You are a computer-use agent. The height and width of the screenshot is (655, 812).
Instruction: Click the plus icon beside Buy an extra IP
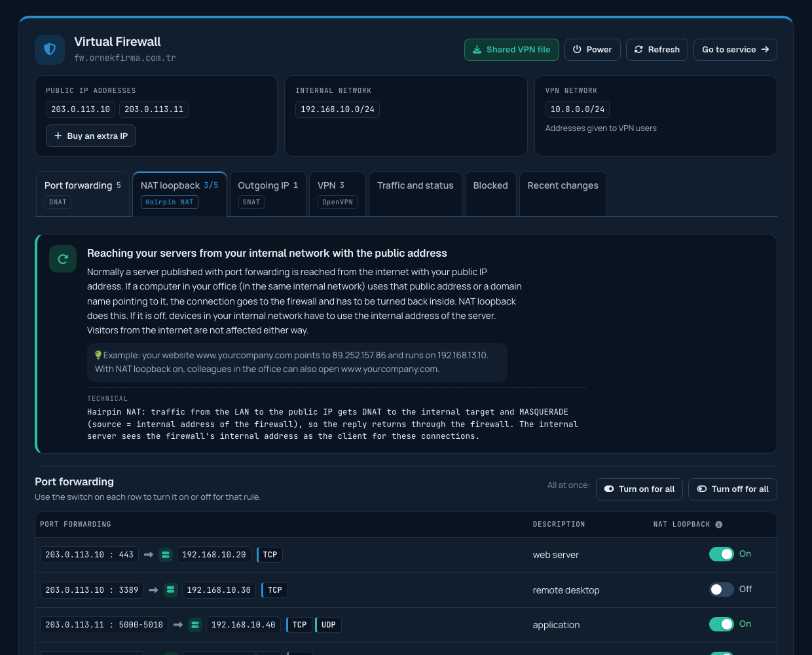58,136
